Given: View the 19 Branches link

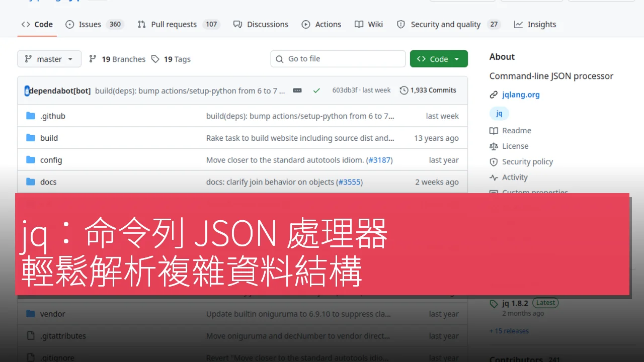Looking at the screenshot, I should pos(117,59).
